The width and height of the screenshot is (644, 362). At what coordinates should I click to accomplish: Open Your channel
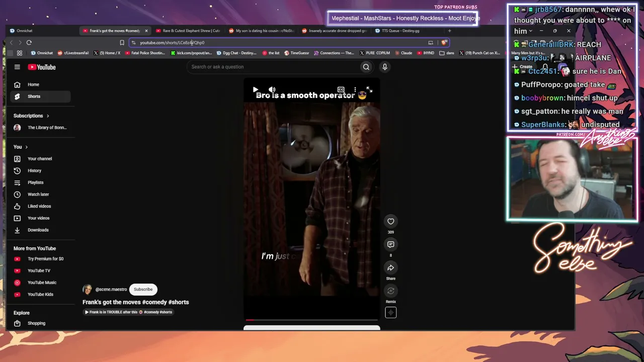(x=40, y=159)
